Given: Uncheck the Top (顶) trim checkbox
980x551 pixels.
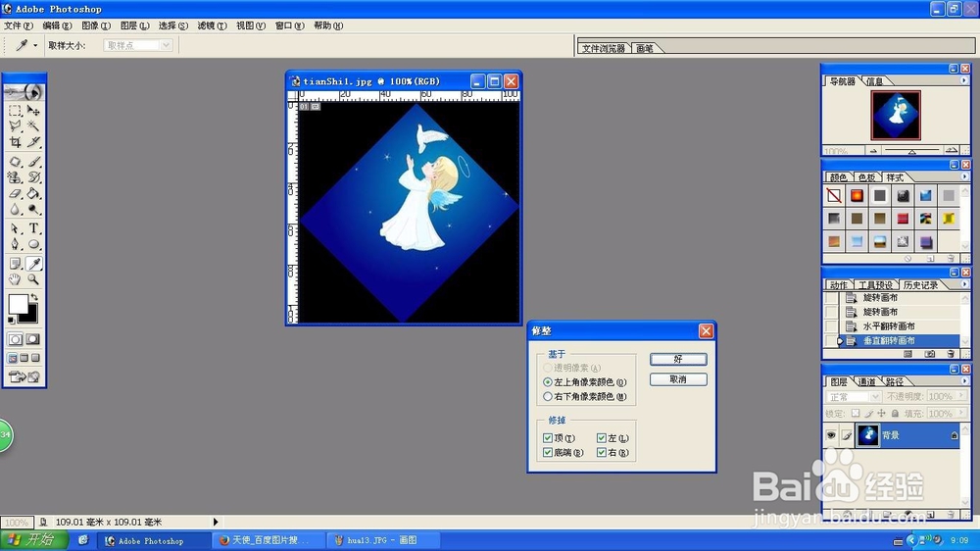Looking at the screenshot, I should (x=548, y=438).
